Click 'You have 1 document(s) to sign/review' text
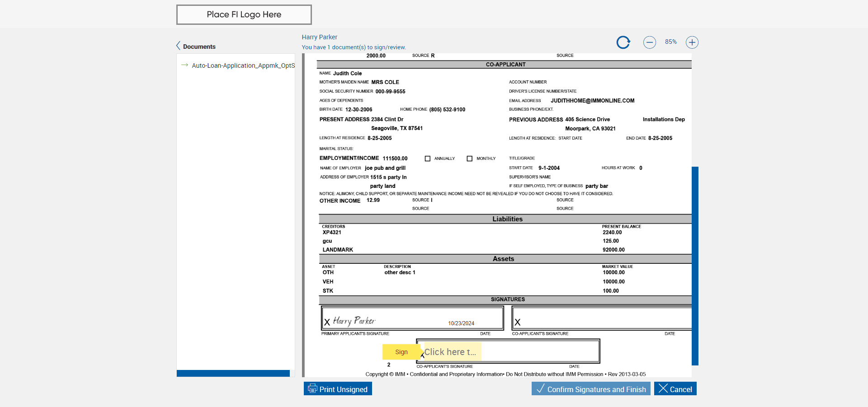This screenshot has height=407, width=868. [x=354, y=47]
